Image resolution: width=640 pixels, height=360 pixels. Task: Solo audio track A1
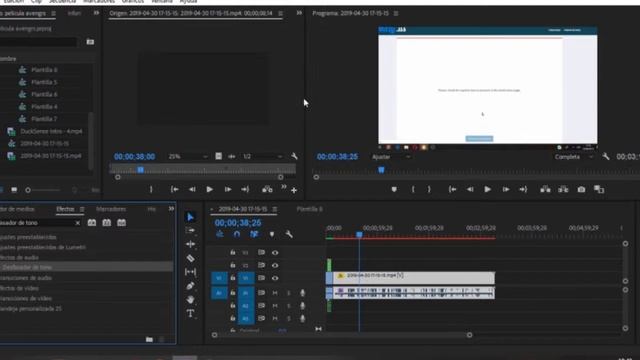pos(289,293)
